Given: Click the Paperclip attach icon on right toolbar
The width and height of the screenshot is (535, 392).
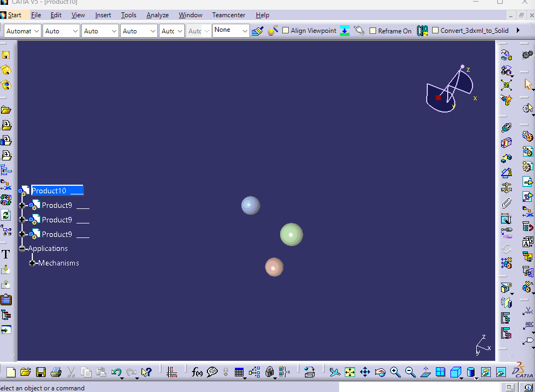Looking at the screenshot, I should tap(506, 203).
